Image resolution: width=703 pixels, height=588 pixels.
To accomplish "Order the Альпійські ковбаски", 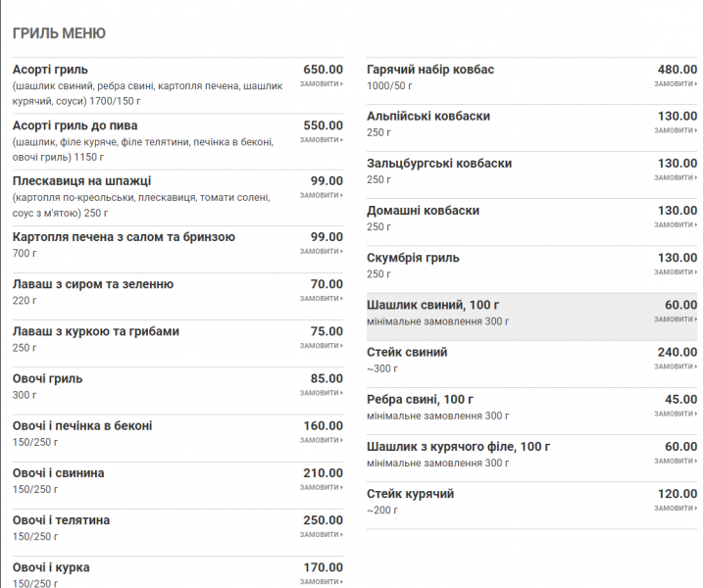I will coord(676,130).
